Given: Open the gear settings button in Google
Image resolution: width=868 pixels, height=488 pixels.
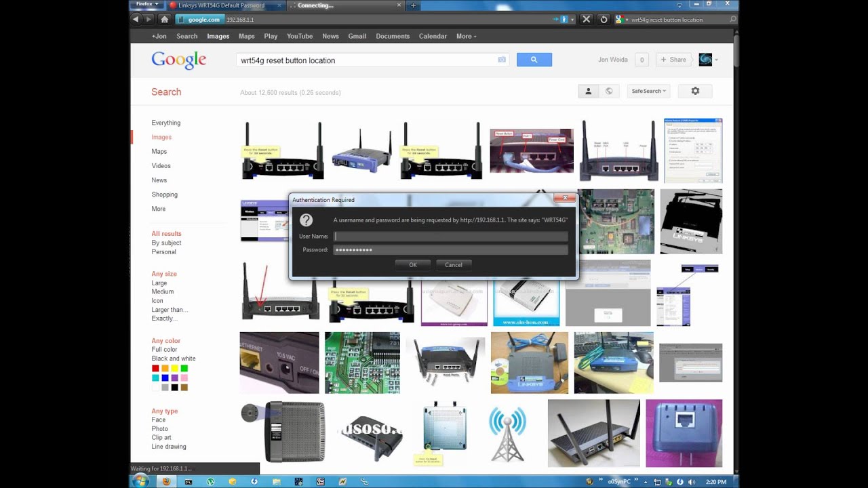Looking at the screenshot, I should (x=695, y=91).
